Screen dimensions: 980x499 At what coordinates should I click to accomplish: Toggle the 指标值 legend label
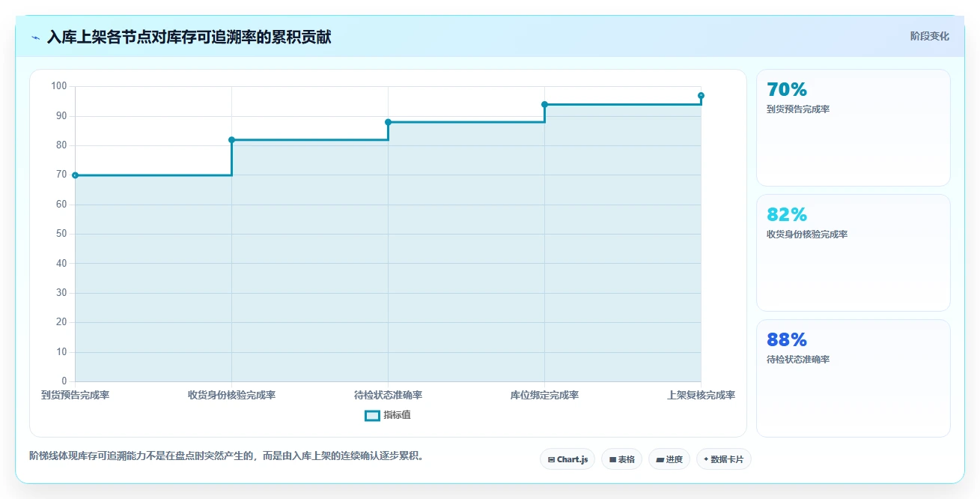[397, 416]
